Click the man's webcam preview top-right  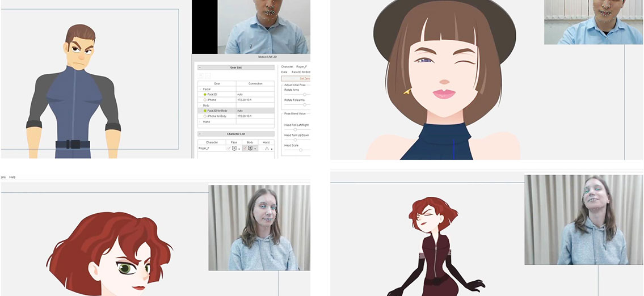594,22
